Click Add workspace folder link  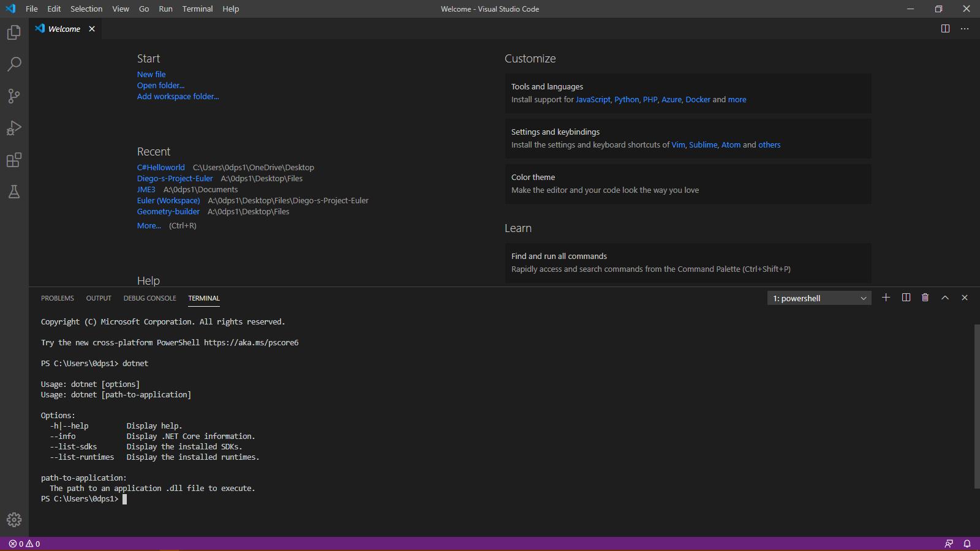tap(178, 96)
